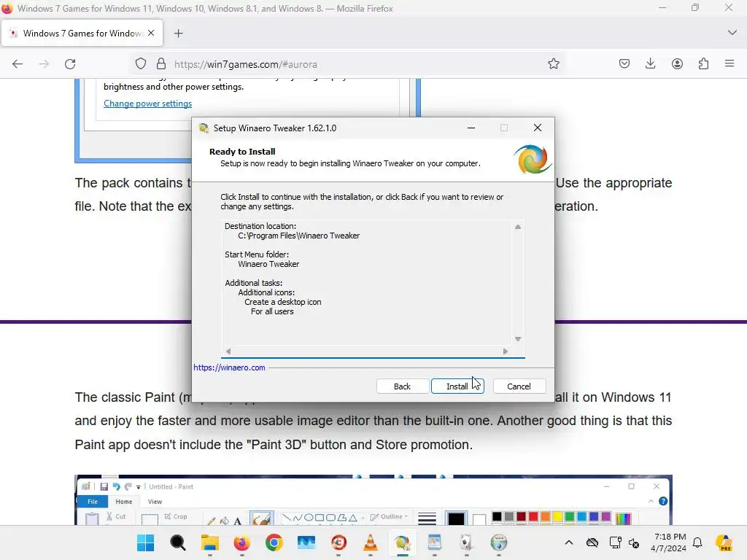Open a new Firefox tab

pyautogui.click(x=178, y=34)
